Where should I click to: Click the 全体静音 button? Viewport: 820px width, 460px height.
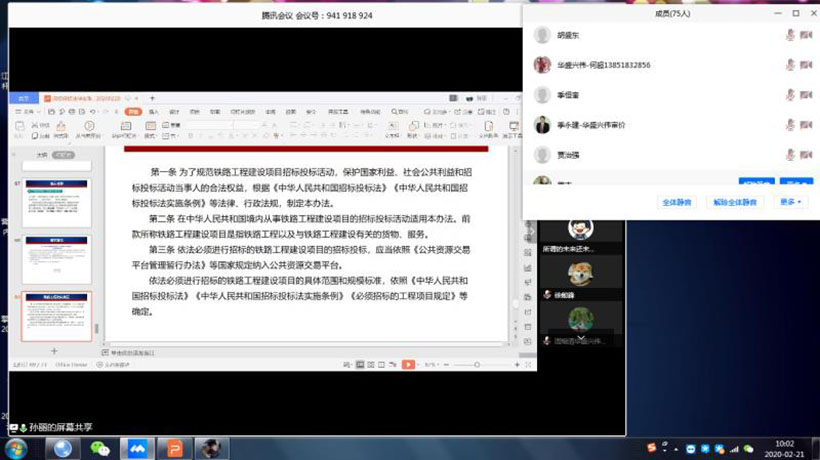tap(677, 202)
